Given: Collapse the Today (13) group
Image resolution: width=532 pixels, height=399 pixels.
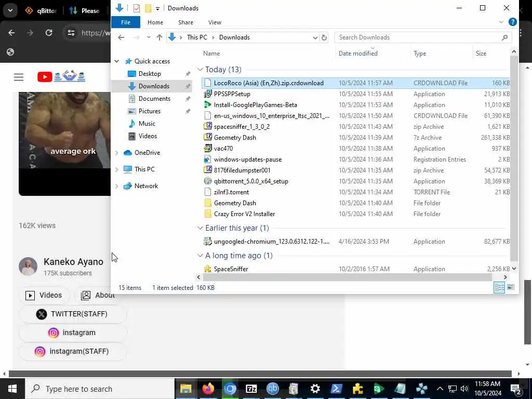Looking at the screenshot, I should pos(200,70).
